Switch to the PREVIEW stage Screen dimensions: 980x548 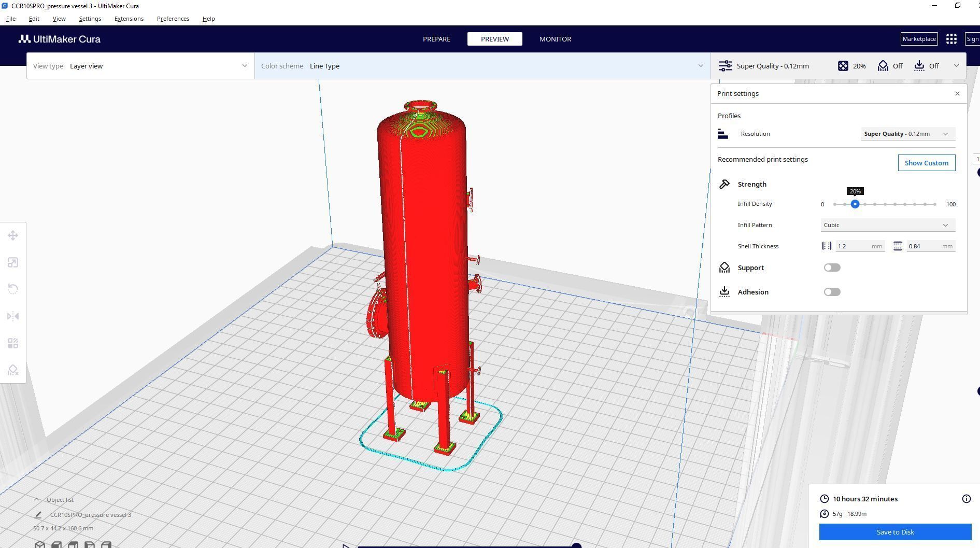coord(494,39)
